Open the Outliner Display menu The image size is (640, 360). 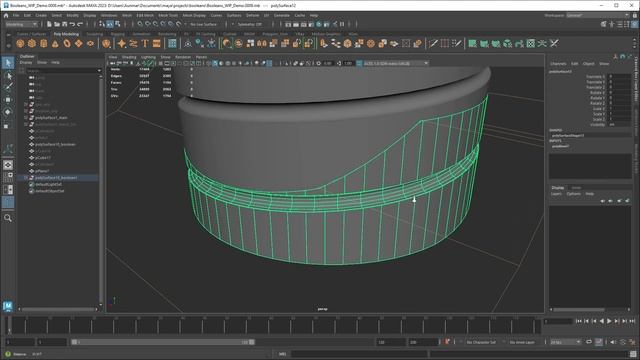[x=26, y=62]
